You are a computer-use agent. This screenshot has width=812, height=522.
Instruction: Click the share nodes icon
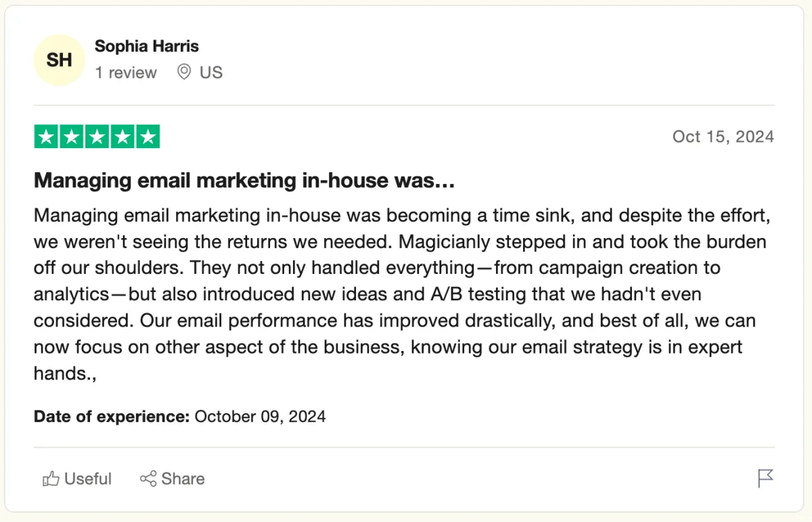click(148, 479)
